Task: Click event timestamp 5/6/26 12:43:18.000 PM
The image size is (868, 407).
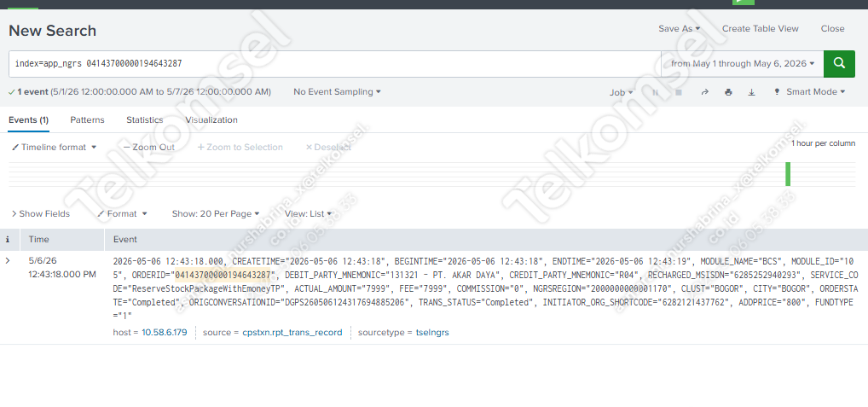Action: (x=62, y=267)
